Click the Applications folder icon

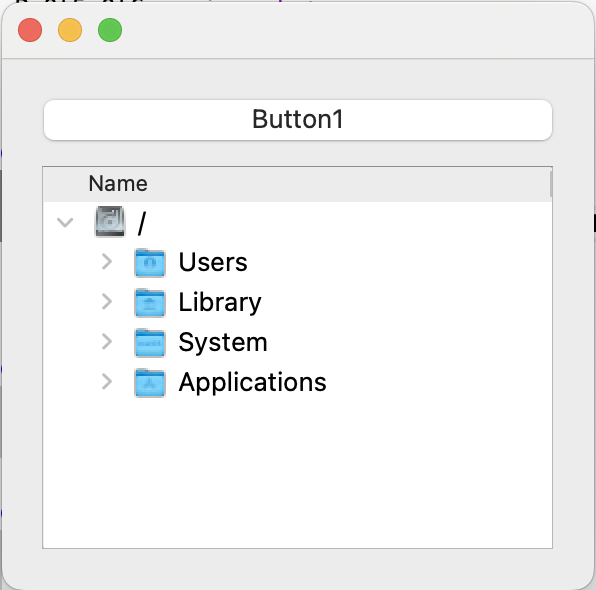click(x=150, y=382)
